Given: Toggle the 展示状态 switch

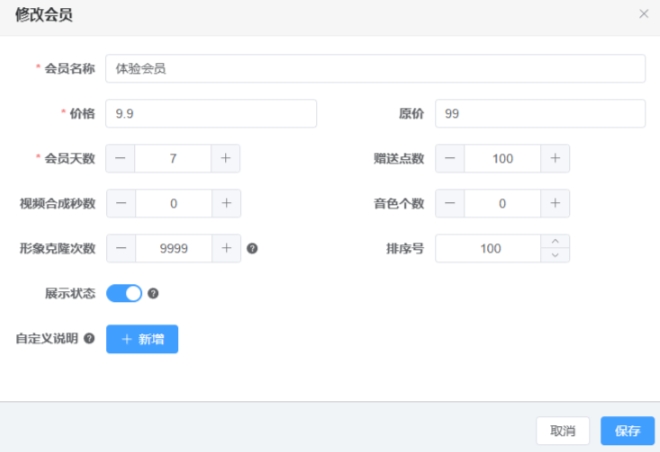Looking at the screenshot, I should click(124, 293).
